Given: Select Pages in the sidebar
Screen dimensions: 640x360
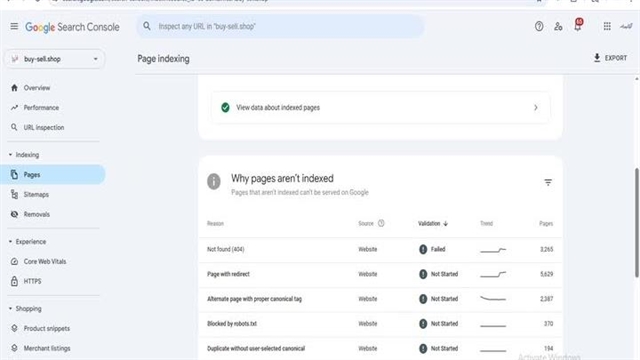Looking at the screenshot, I should [52, 175].
